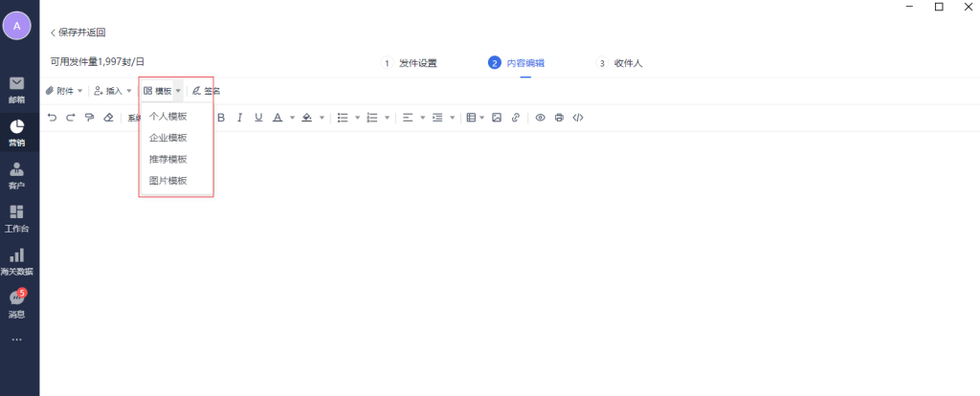Image resolution: width=980 pixels, height=396 pixels.
Task: Choose 推荐模板 in the dropdown list
Action: tap(168, 159)
